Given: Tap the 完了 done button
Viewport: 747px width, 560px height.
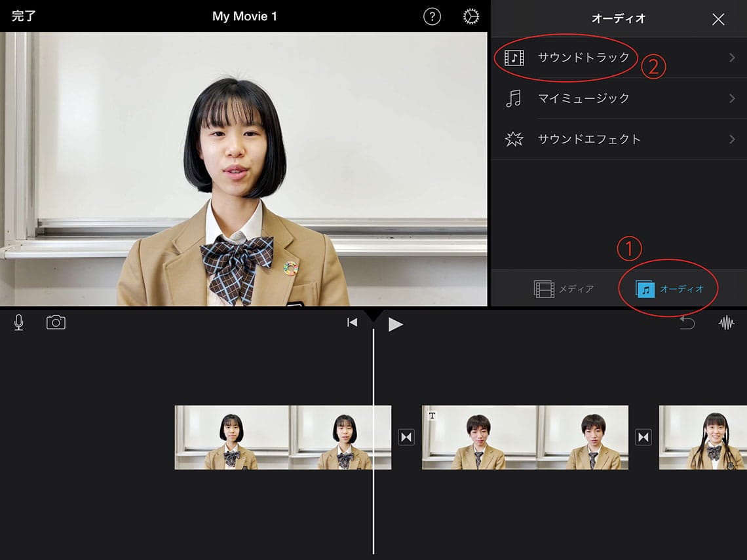Looking at the screenshot, I should coord(24,16).
